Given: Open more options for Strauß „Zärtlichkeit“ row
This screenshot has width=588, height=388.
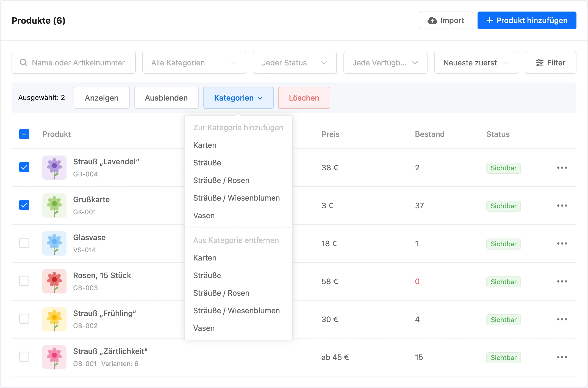Looking at the screenshot, I should (562, 357).
